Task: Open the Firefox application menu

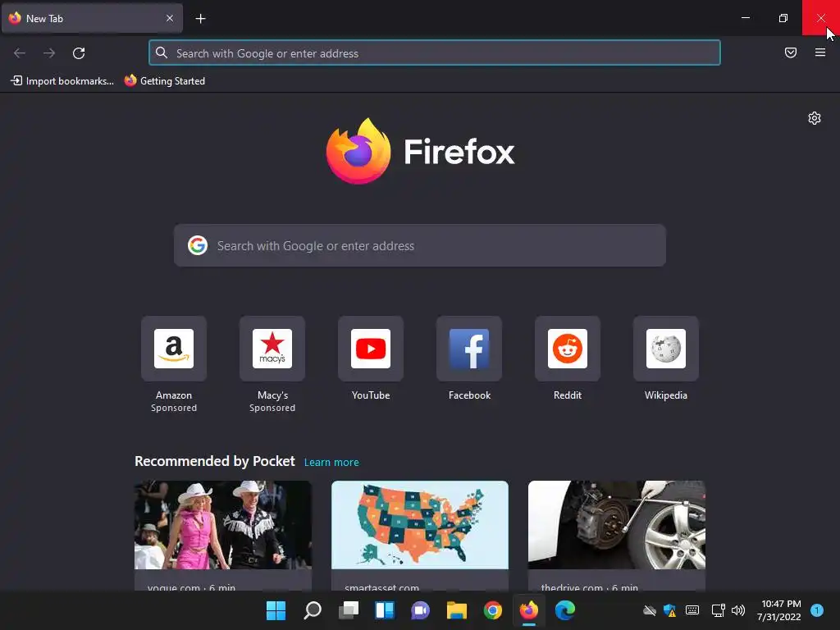Action: 820,52
